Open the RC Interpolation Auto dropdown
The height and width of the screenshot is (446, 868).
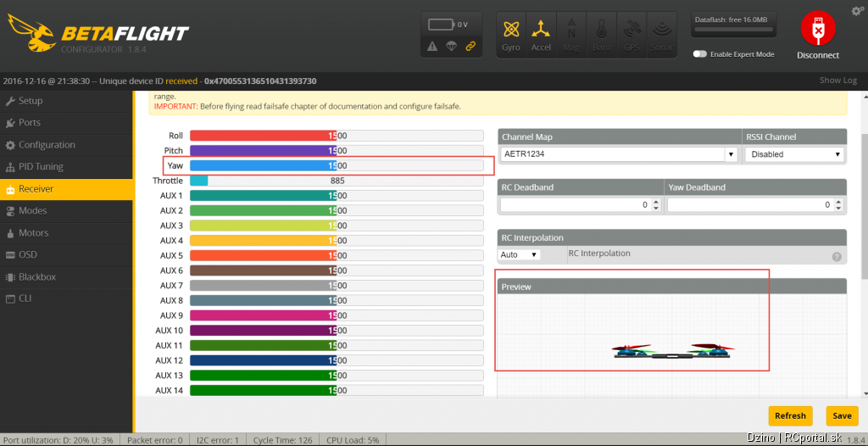pos(520,255)
